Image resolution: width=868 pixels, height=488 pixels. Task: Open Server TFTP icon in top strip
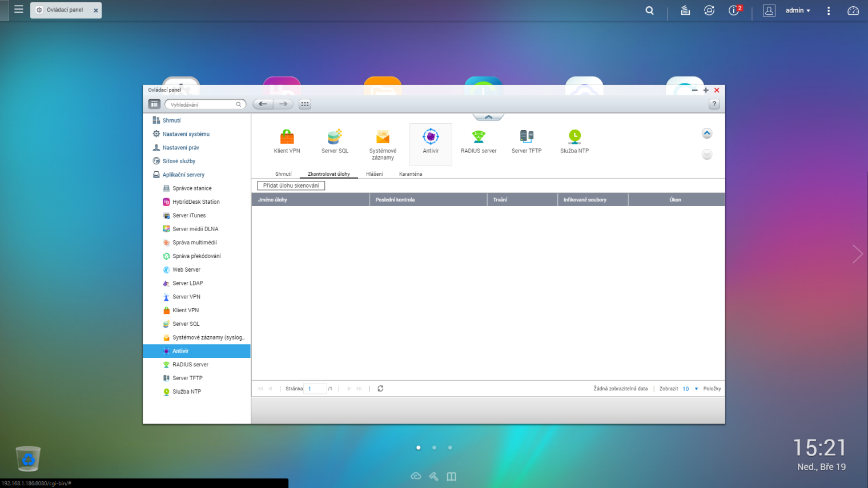(527, 142)
